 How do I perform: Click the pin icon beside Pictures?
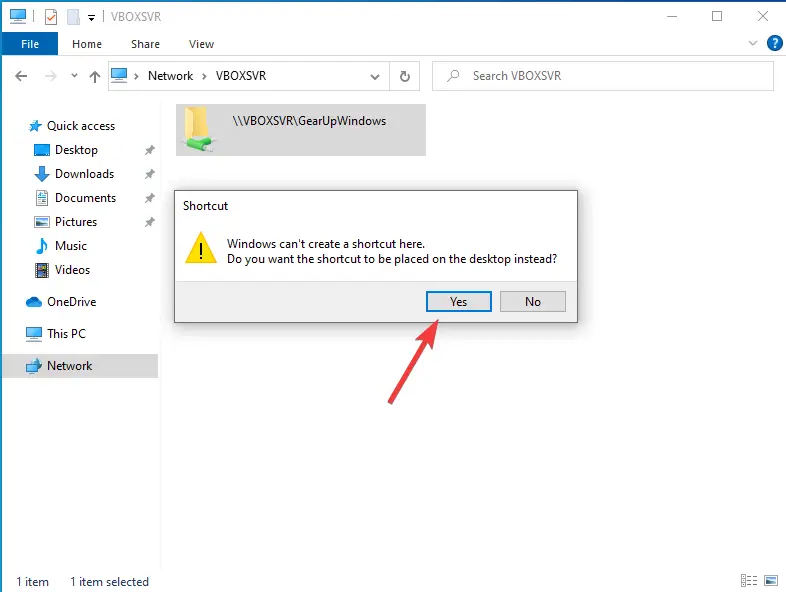tap(149, 222)
